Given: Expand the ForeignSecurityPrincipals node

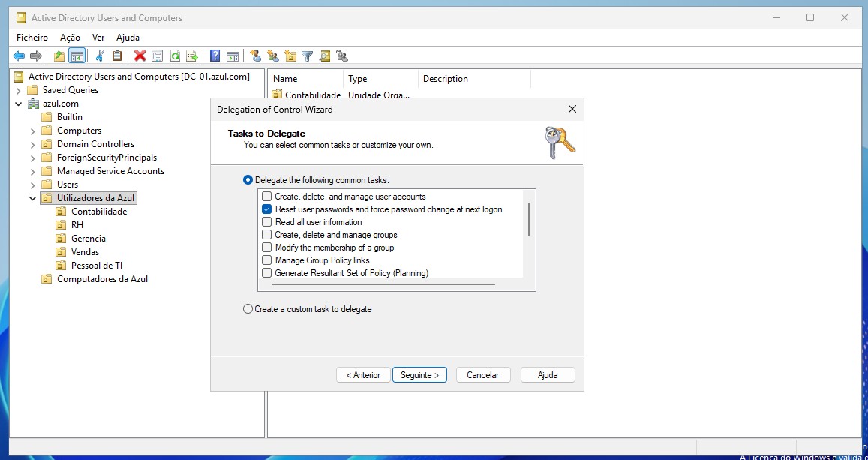Looking at the screenshot, I should click(x=33, y=158).
